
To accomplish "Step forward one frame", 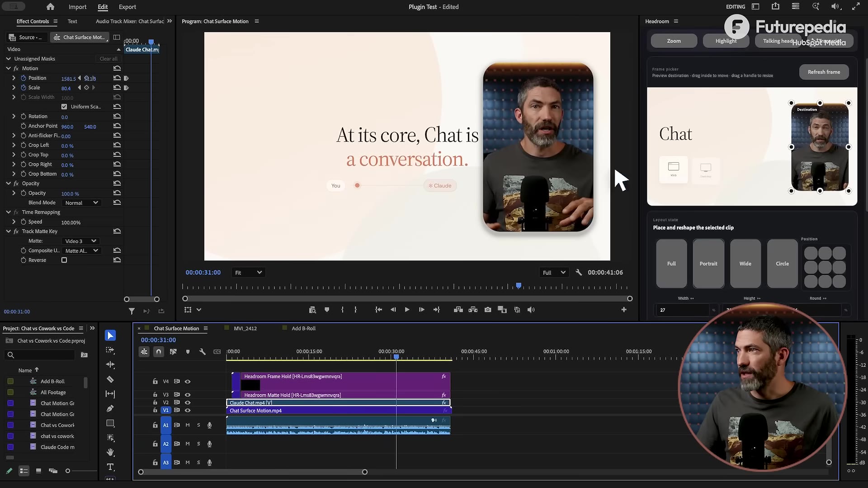I will point(421,310).
